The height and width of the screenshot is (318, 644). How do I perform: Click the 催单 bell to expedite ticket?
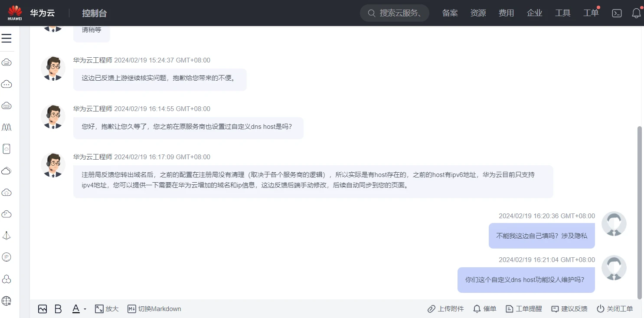point(484,309)
